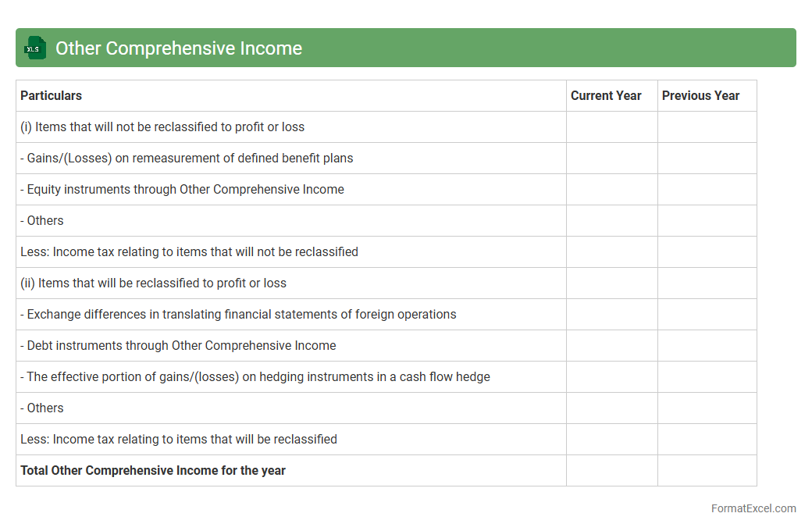Viewport: 812px width, 531px height.
Task: Select the Current Year column header
Action: (x=606, y=95)
